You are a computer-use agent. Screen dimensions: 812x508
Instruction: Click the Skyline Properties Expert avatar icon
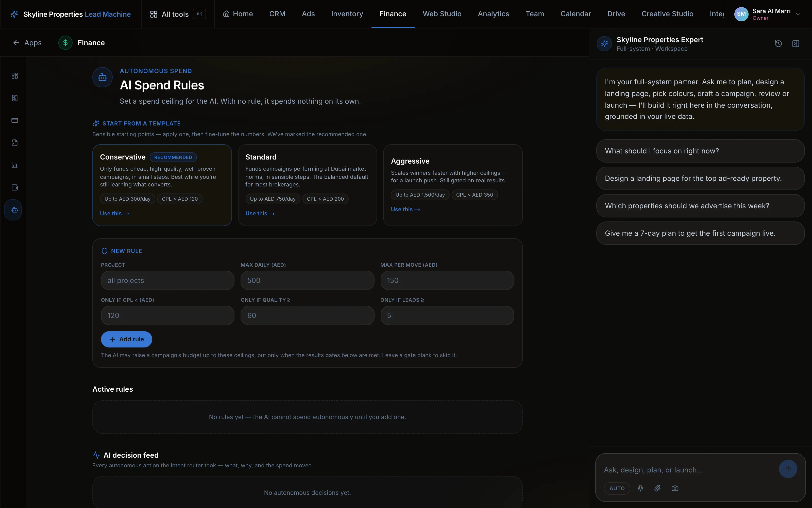604,44
